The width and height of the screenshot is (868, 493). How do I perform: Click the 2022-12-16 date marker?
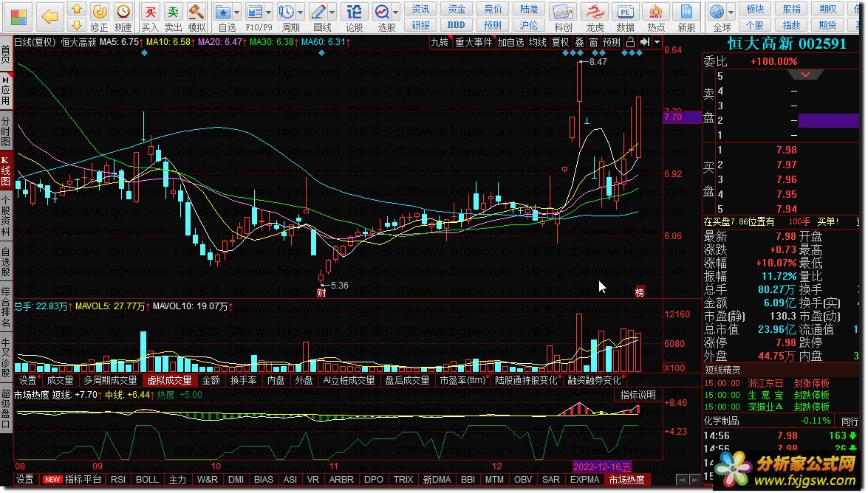(602, 467)
